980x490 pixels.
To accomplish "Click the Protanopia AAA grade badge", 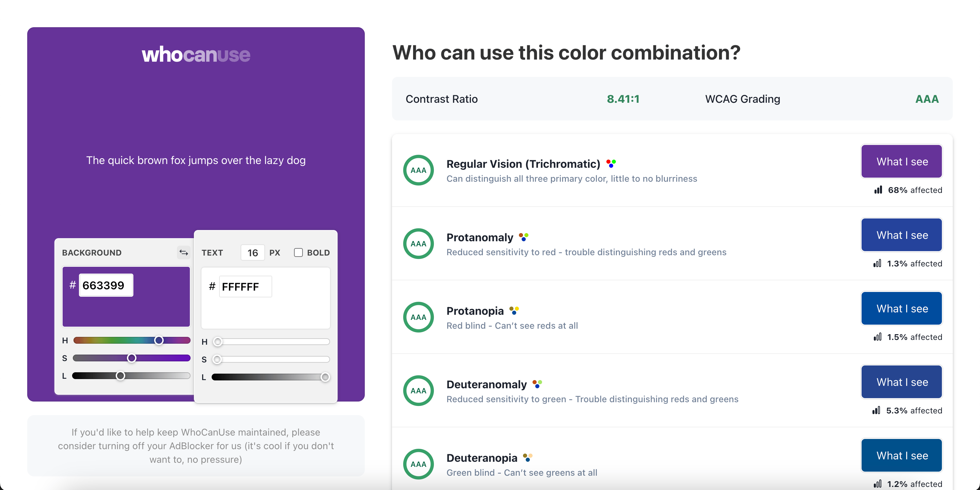I will 419,317.
